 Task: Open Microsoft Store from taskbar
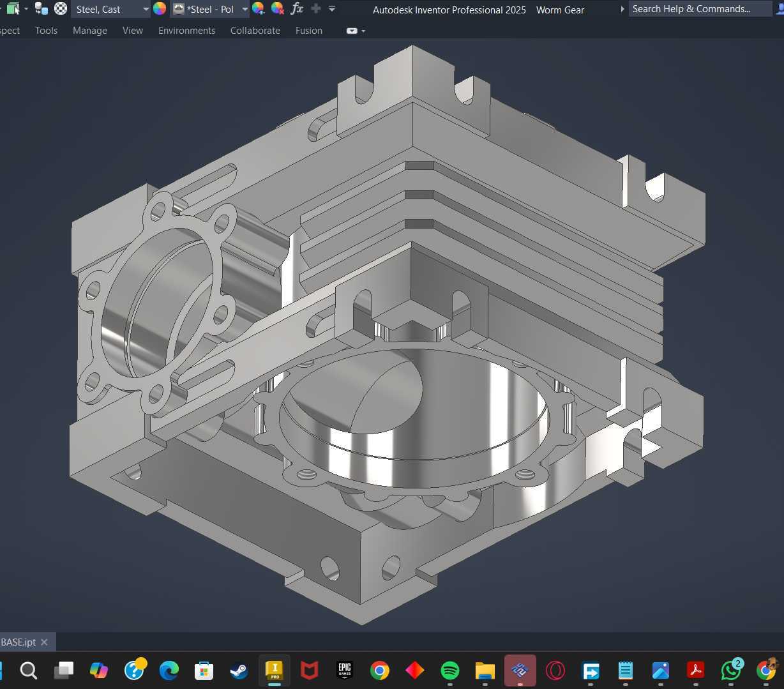tap(204, 670)
